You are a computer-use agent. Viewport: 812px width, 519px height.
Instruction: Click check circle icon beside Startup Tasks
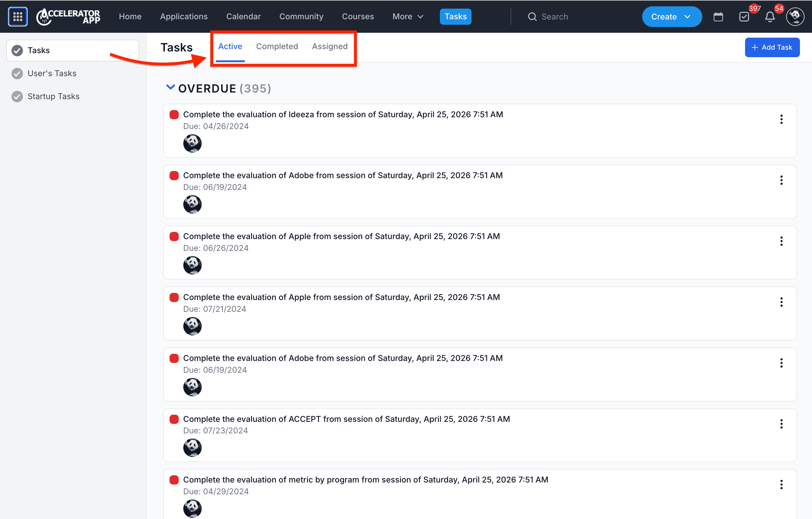[x=17, y=97]
